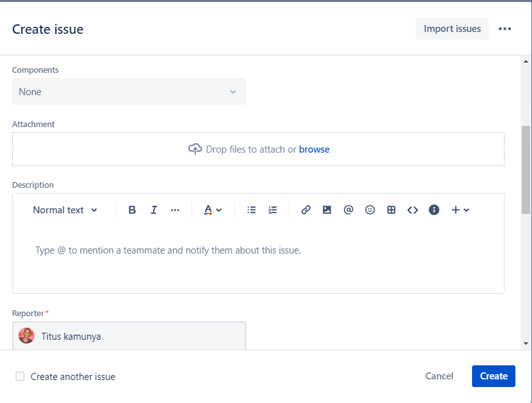Insert a bullet list in description
Image resolution: width=532 pixels, height=403 pixels.
click(x=251, y=210)
